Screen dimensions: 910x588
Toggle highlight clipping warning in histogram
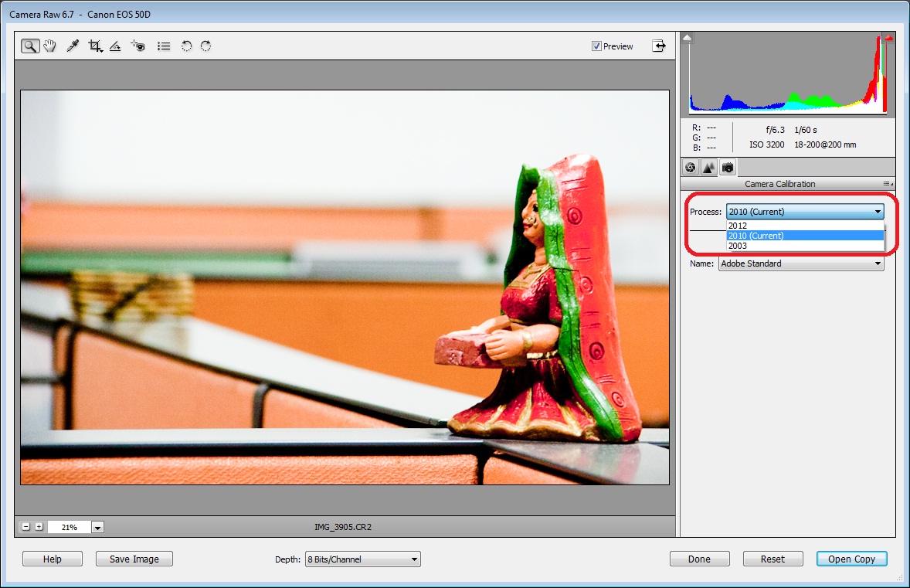[x=888, y=38]
